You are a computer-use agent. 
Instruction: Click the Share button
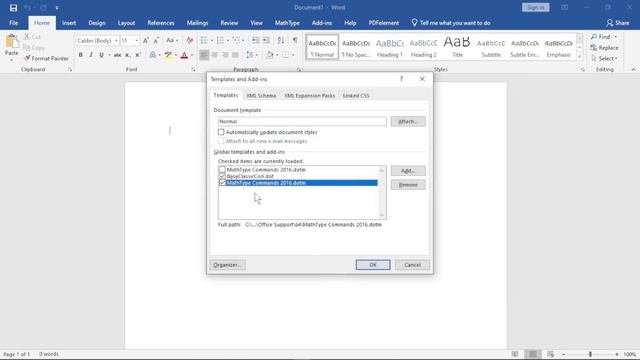point(618,23)
